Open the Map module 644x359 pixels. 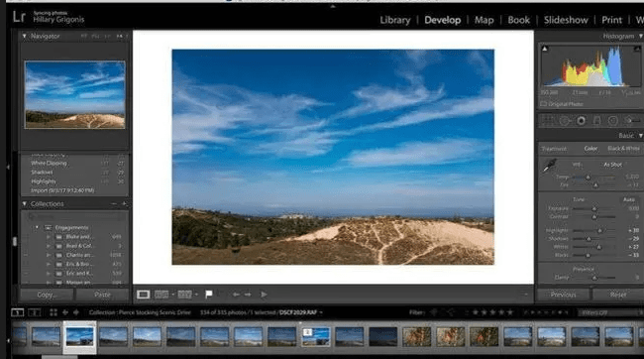coord(483,20)
